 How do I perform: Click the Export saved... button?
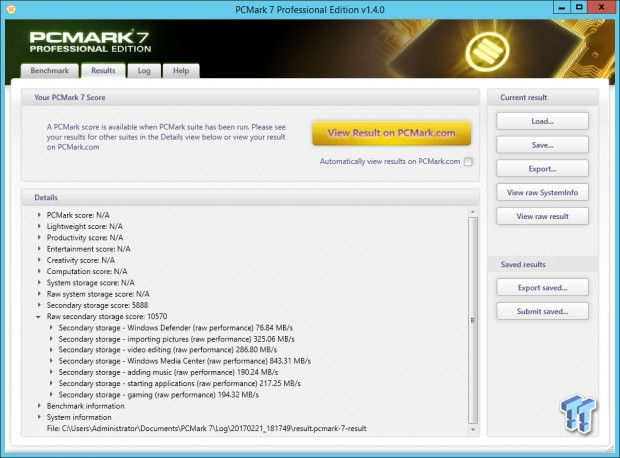coord(542,288)
